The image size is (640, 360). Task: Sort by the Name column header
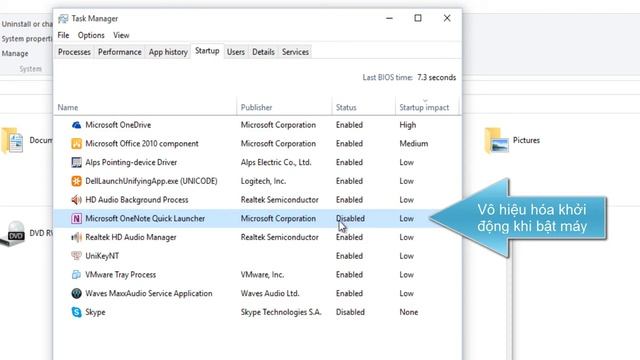click(145, 107)
